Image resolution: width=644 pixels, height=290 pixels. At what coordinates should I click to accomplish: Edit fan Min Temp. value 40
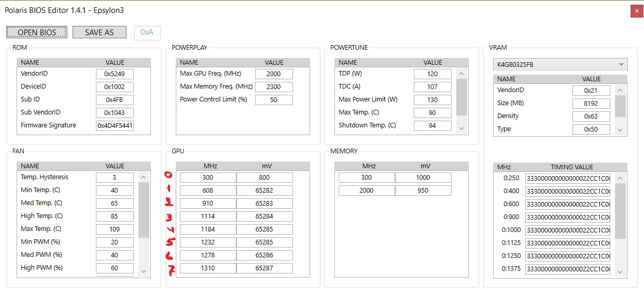coord(115,190)
